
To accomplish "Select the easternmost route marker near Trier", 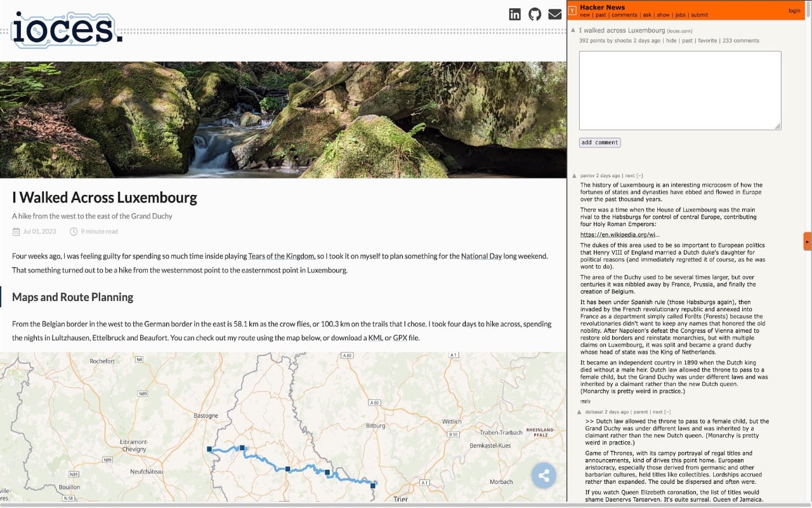I will pyautogui.click(x=373, y=486).
